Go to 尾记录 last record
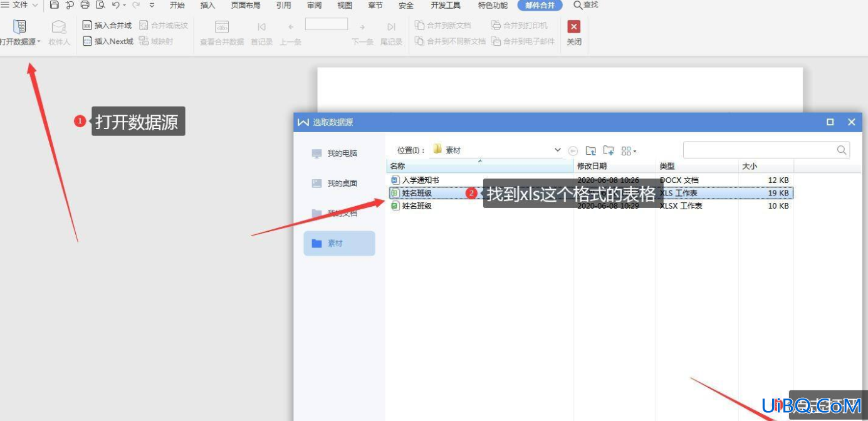Screen dimensions: 868x421 391,33
